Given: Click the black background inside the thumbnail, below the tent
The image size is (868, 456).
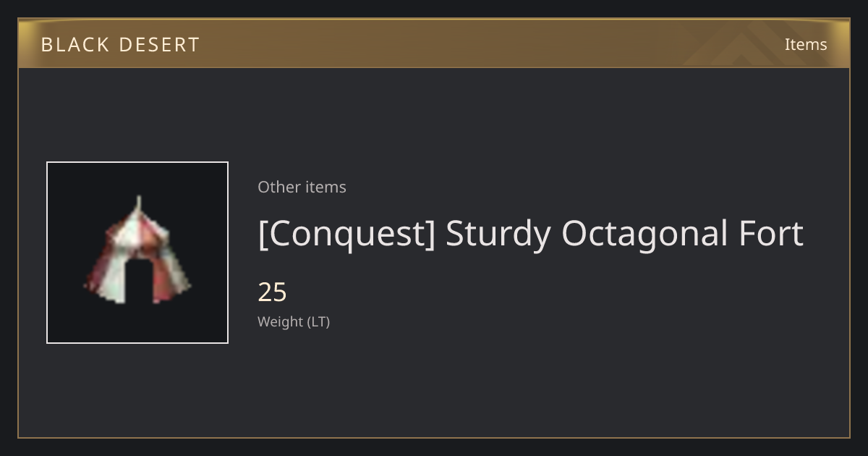Looking at the screenshot, I should 137,324.
